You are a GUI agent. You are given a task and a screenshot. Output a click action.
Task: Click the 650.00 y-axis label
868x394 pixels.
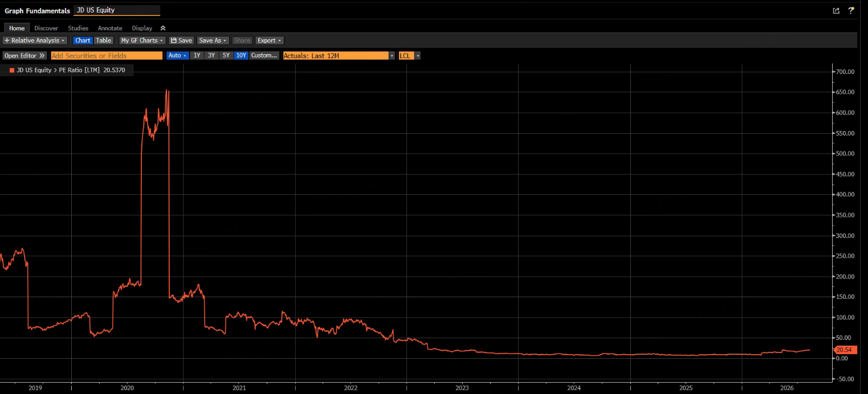(x=844, y=92)
